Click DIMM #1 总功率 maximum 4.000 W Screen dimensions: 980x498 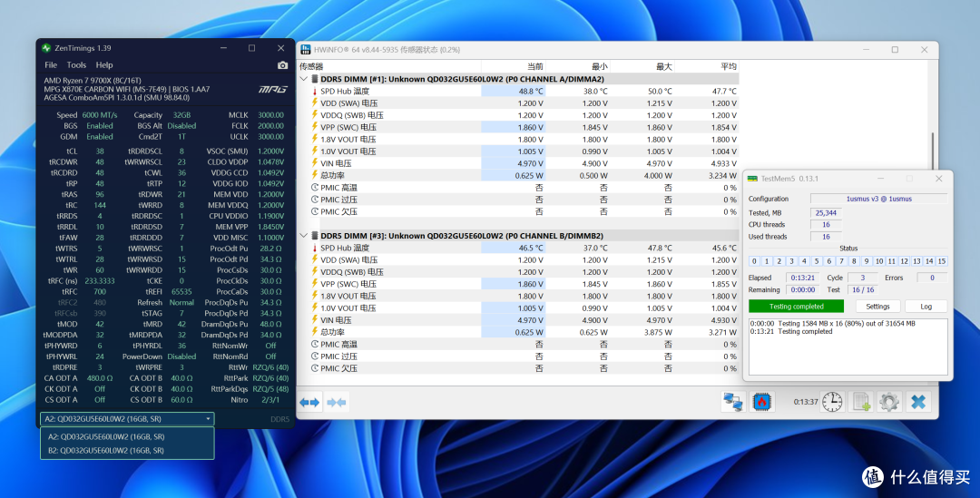656,176
